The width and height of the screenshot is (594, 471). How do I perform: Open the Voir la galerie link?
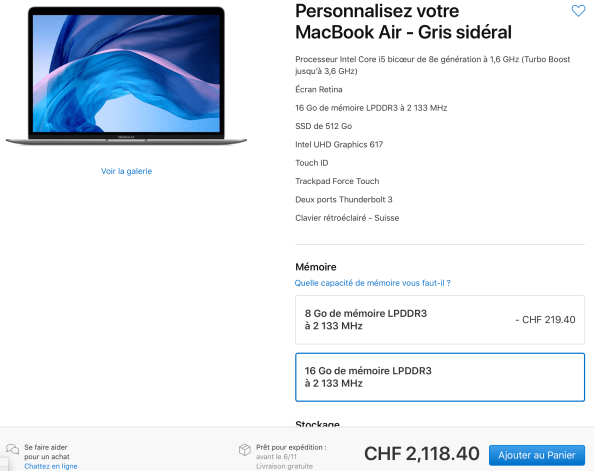[x=126, y=171]
